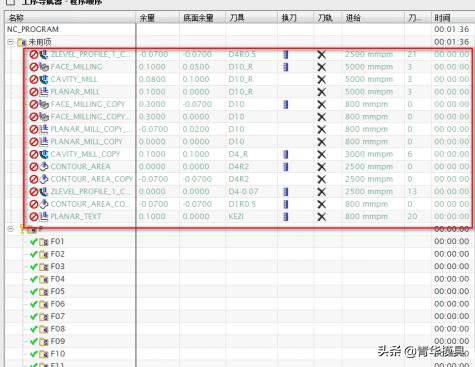Select the CAVITY_MILL operation
The height and width of the screenshot is (367, 475).
[74, 79]
